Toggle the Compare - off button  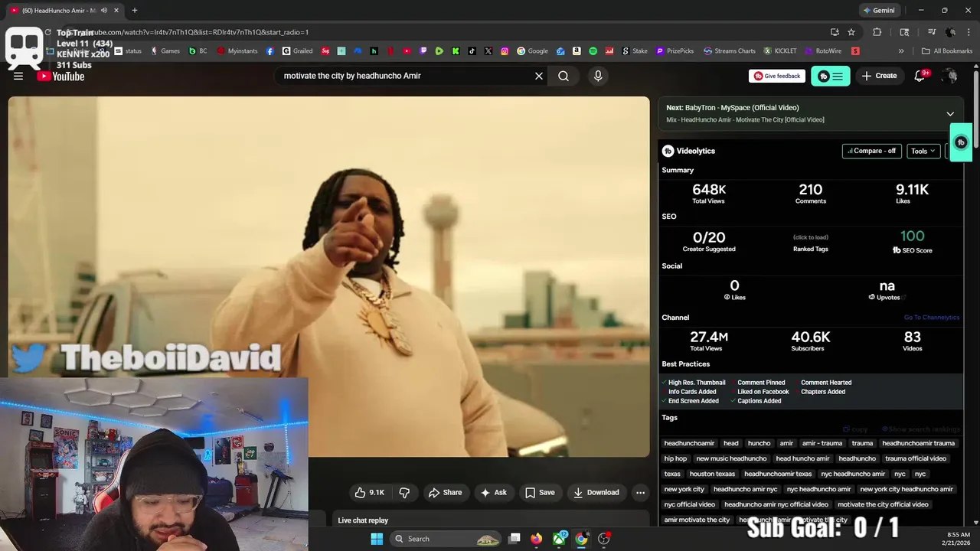pyautogui.click(x=872, y=151)
